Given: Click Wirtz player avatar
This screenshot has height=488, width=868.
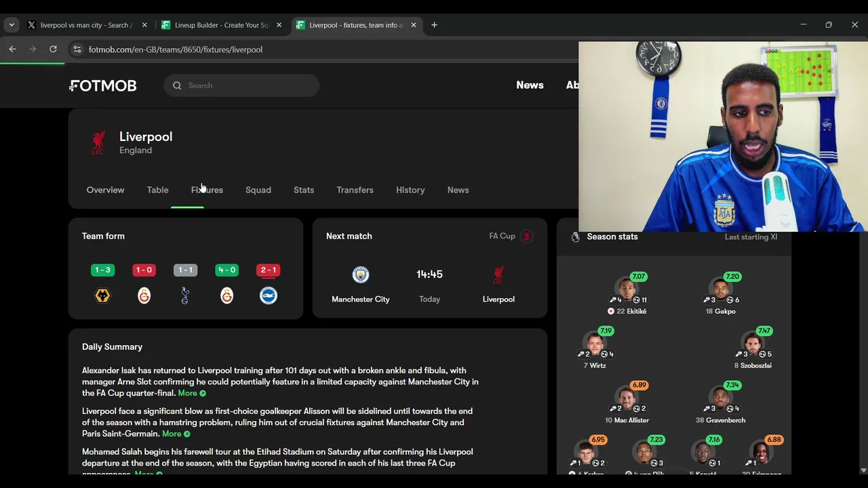Looking at the screenshot, I should [595, 344].
